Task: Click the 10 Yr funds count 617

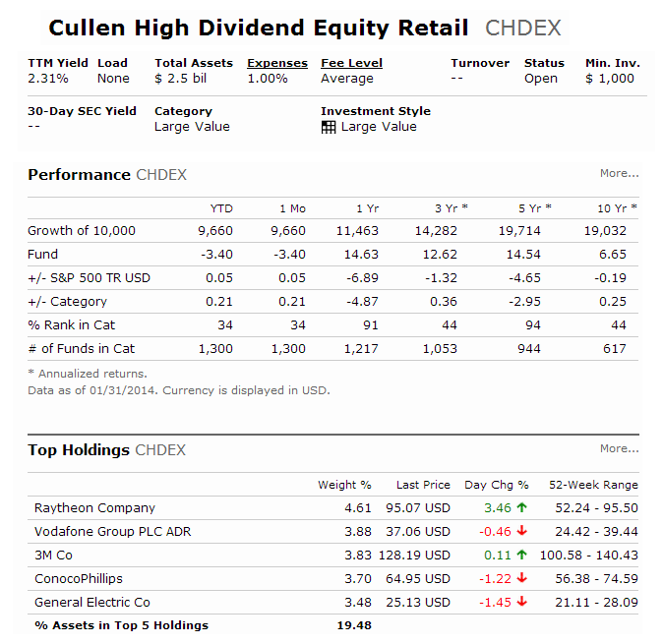Action: tap(615, 349)
